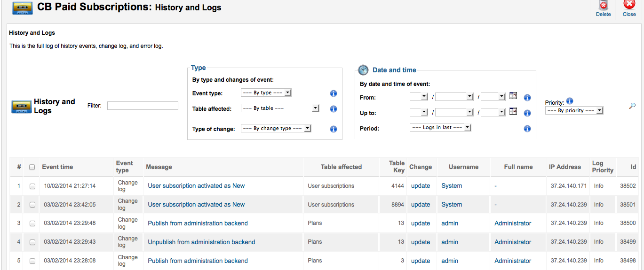The image size is (644, 270).
Task: Open the calendar picker for Up to date
Action: click(x=513, y=111)
